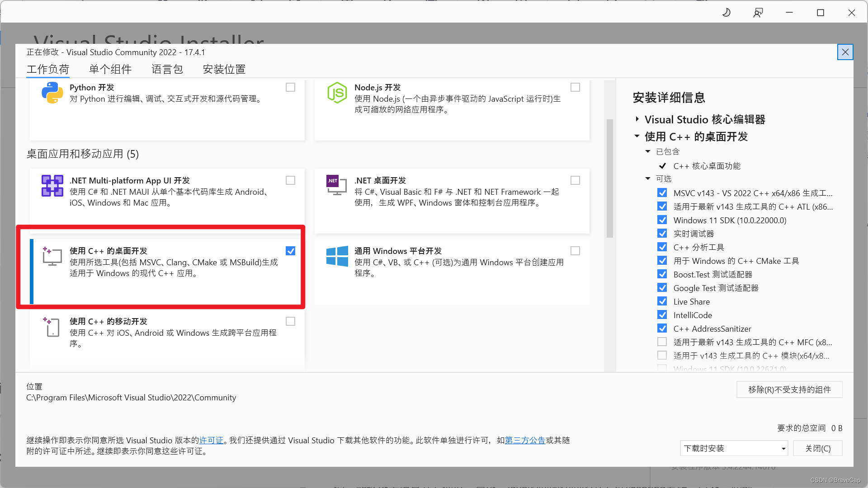The height and width of the screenshot is (488, 868).
Task: Uncheck C++ 分析工具 option
Action: click(x=662, y=247)
